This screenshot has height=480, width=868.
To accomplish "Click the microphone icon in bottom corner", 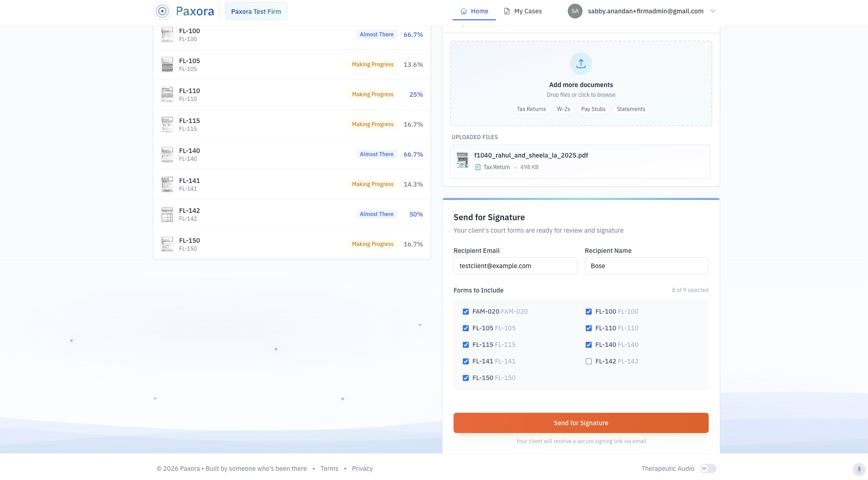I will point(858,469).
